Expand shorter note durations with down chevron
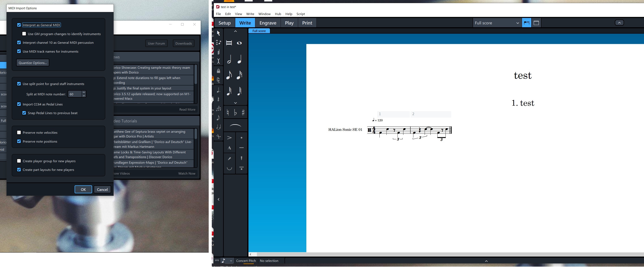Screen dimensions: 644x272 (235, 103)
